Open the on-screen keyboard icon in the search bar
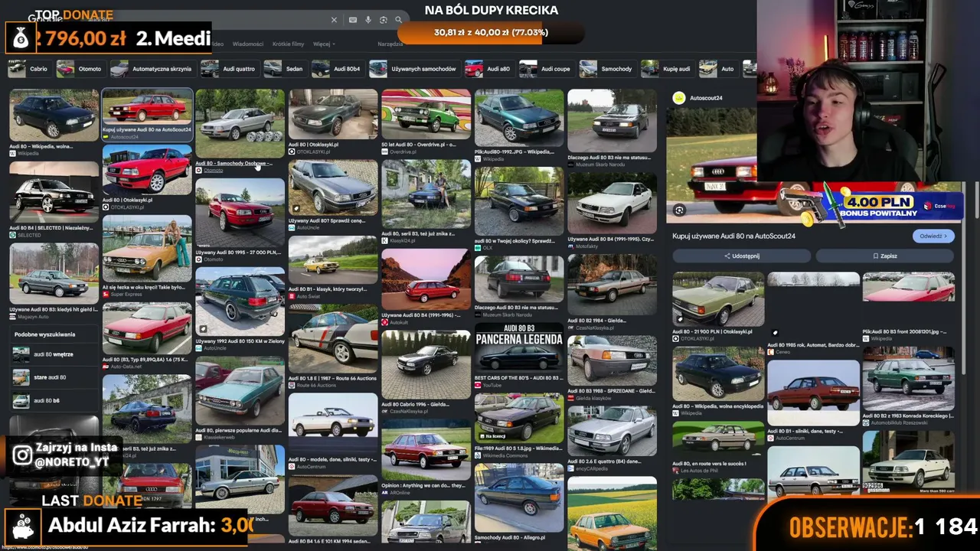Image resolution: width=980 pixels, height=551 pixels. click(x=352, y=20)
